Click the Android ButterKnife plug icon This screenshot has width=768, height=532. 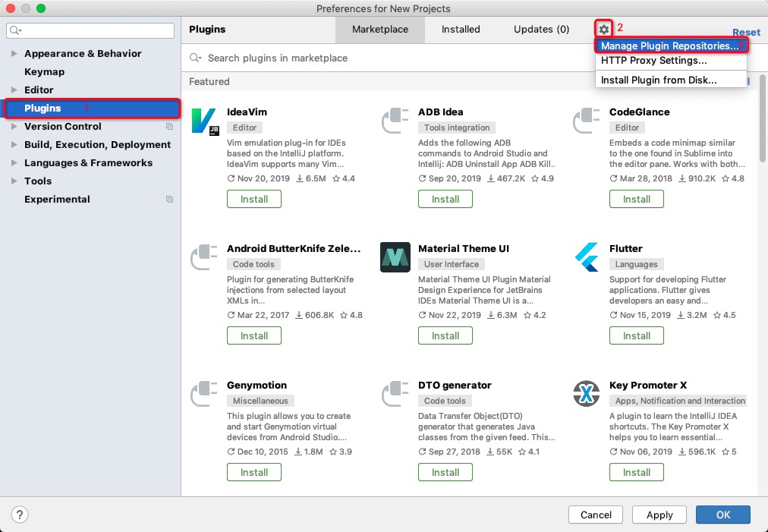(x=203, y=257)
